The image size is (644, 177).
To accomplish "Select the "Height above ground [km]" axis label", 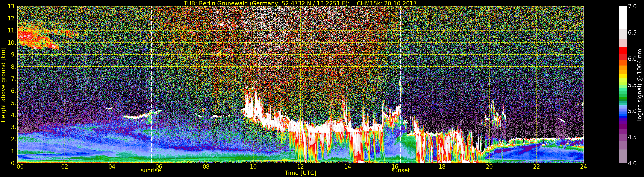I will tap(3, 85).
